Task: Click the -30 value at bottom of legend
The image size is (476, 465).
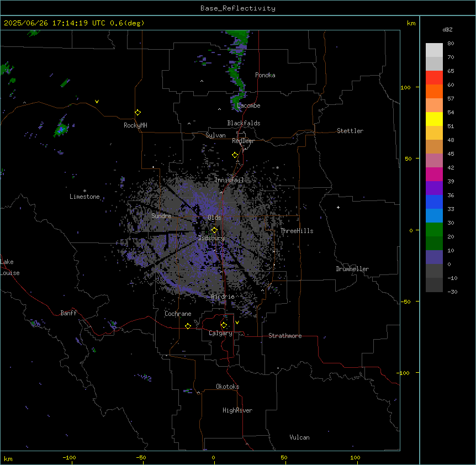Action: coord(452,292)
